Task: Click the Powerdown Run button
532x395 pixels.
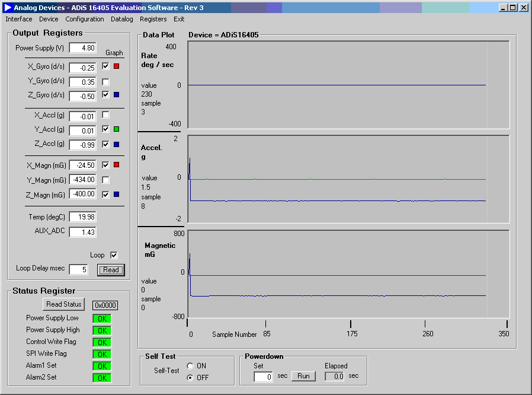Action: click(304, 376)
